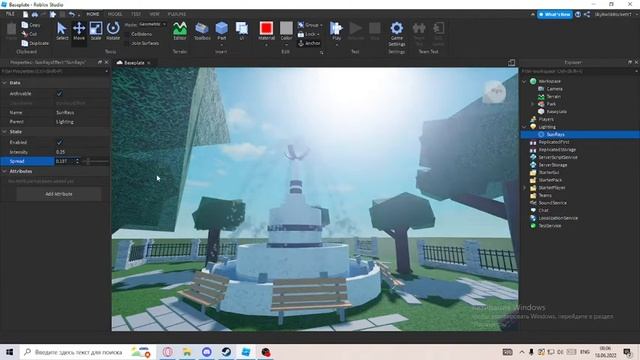This screenshot has width=640, height=360.
Task: Open the Windows Start menu
Action: click(10, 352)
